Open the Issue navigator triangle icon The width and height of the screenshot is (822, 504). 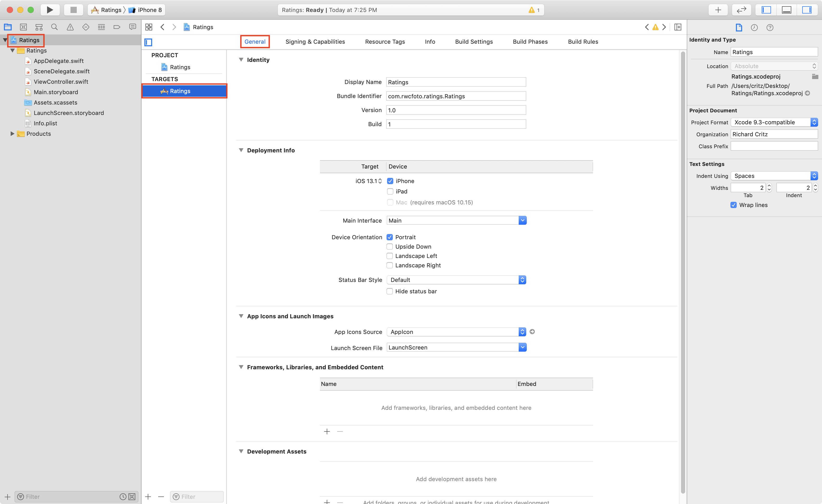pos(70,27)
